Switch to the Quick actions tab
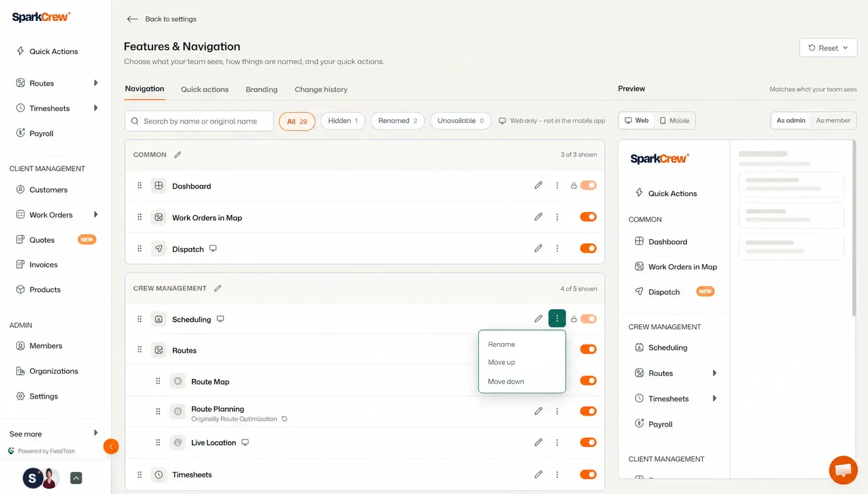The height and width of the screenshot is (494, 868). (205, 89)
